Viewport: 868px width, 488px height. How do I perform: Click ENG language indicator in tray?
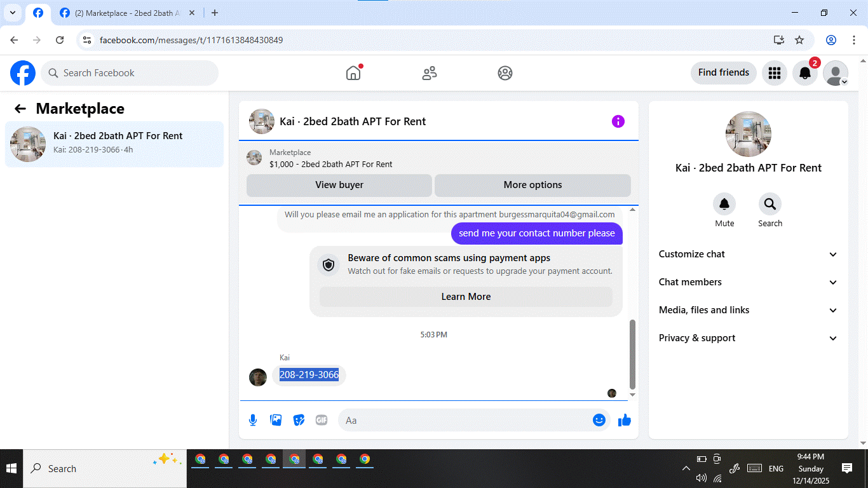point(776,469)
